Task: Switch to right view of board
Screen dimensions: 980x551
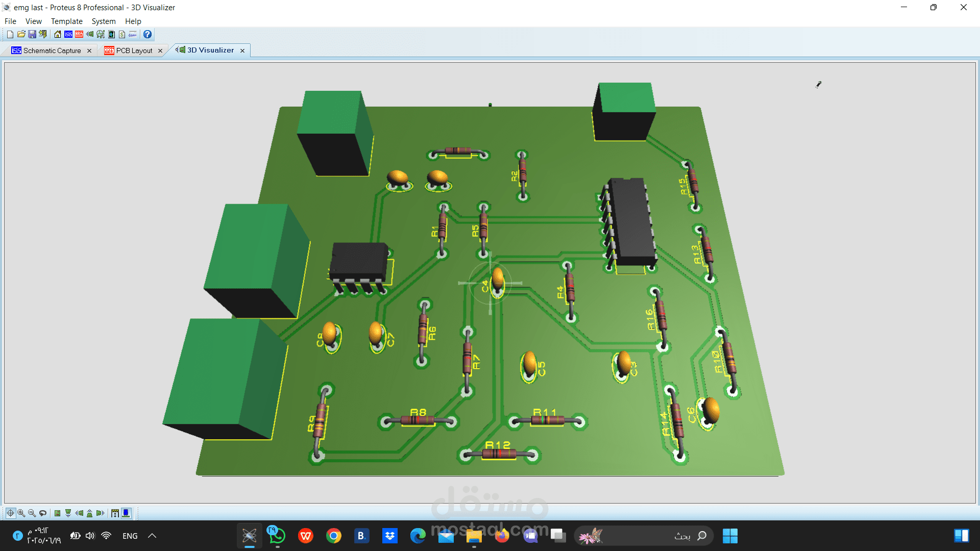Action: (x=101, y=513)
